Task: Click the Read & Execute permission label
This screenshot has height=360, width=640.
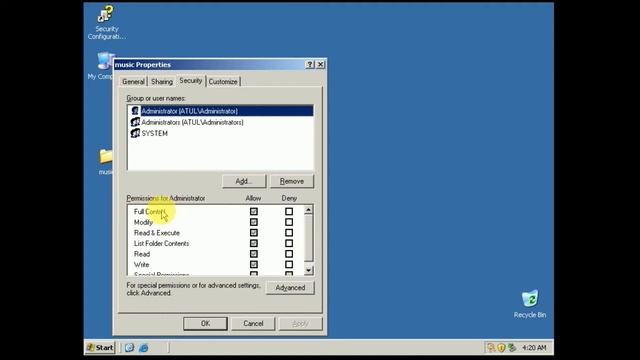Action: (x=157, y=233)
